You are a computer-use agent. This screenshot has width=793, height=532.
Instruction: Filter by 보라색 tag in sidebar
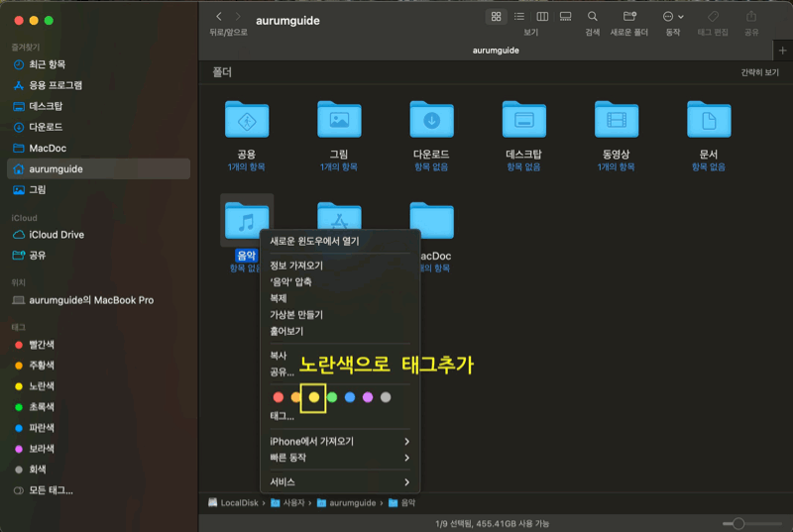(x=98, y=449)
